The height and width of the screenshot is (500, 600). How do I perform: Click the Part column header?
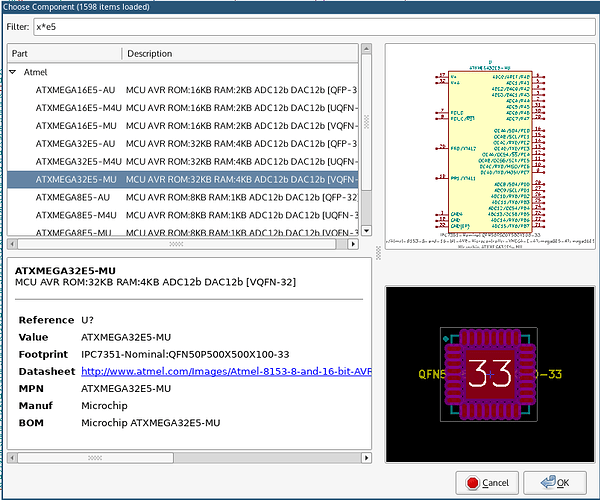pyautogui.click(x=64, y=54)
